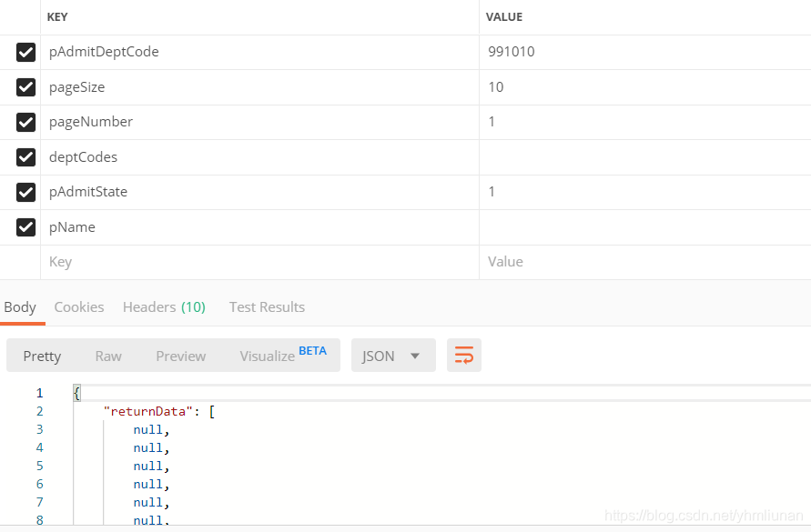Select the Pretty response view
This screenshot has height=532, width=811.
pos(42,356)
